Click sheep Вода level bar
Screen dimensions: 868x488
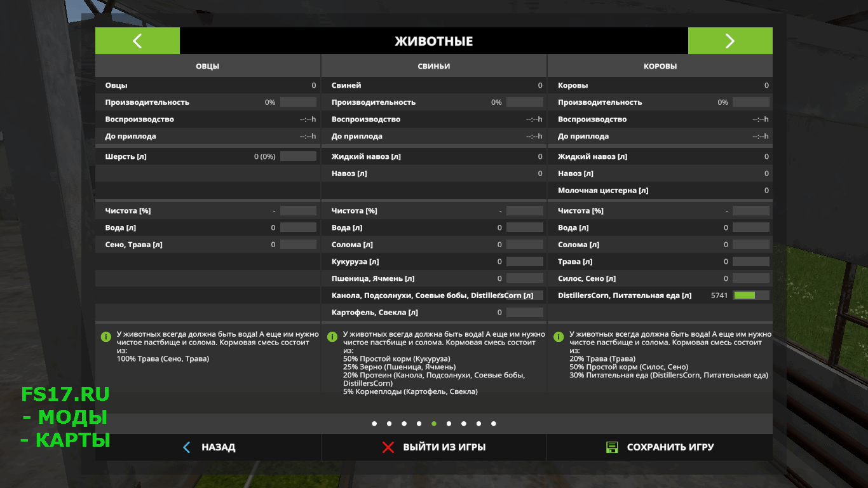[298, 227]
